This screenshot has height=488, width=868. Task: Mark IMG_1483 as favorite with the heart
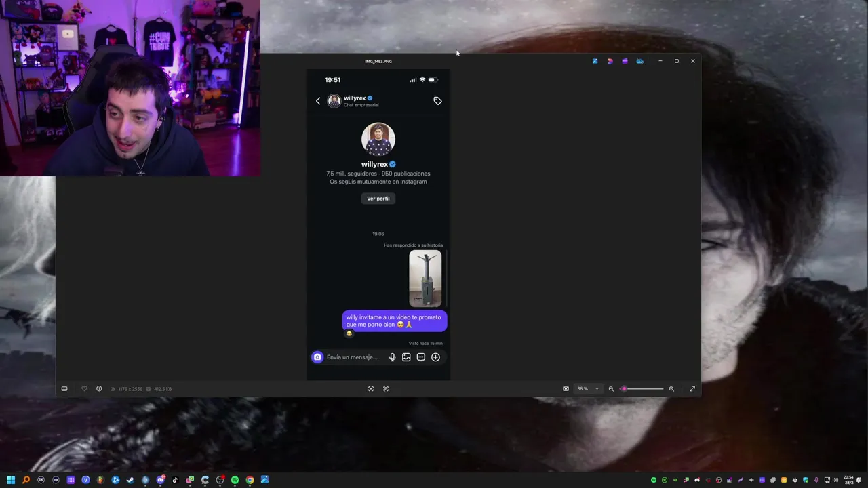click(84, 389)
